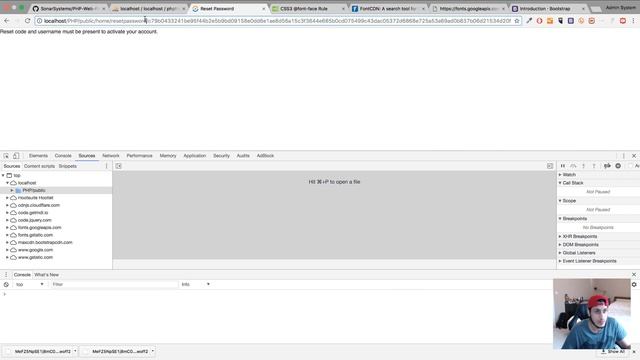
Task: Open the console context 'top' dropdown
Action: pos(29,284)
